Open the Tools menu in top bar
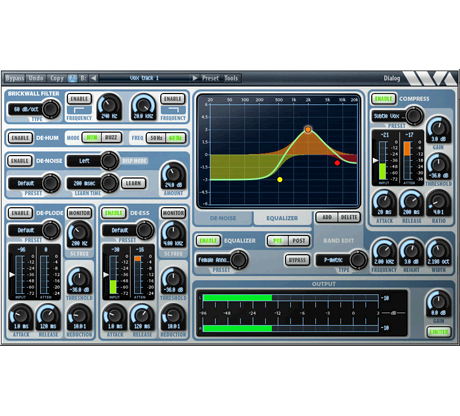 coord(231,78)
